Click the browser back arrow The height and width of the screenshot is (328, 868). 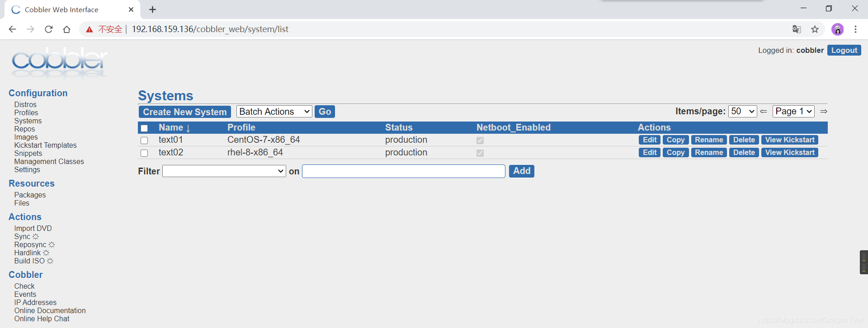12,29
